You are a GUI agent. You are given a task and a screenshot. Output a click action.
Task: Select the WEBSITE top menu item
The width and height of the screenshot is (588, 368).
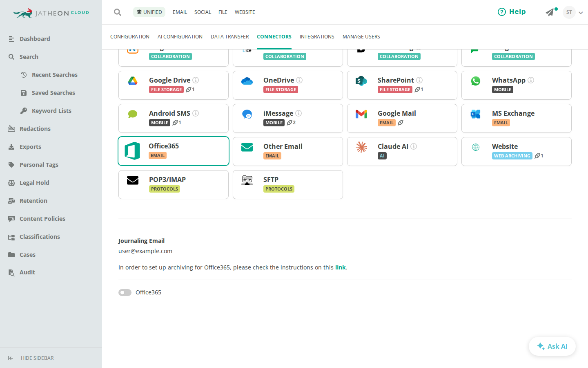245,12
